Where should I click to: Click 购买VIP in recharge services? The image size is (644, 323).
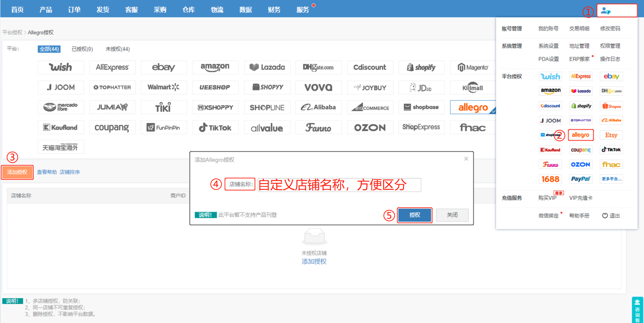547,198
